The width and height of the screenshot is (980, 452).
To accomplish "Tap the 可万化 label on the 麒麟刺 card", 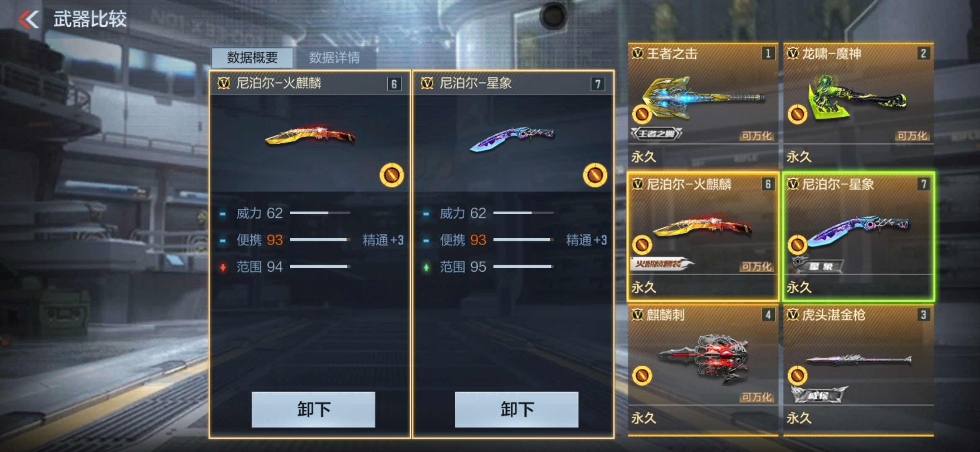I will 756,397.
